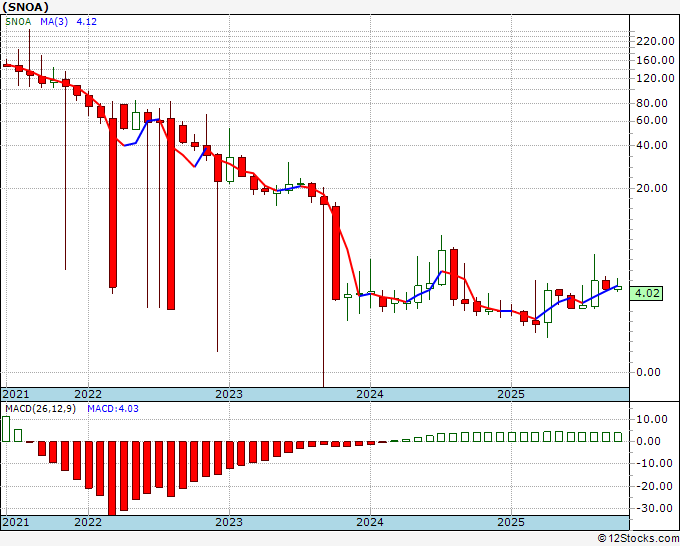Image resolution: width=680 pixels, height=546 pixels.
Task: Click 2025 on the price chart timeline
Action: pos(511,394)
